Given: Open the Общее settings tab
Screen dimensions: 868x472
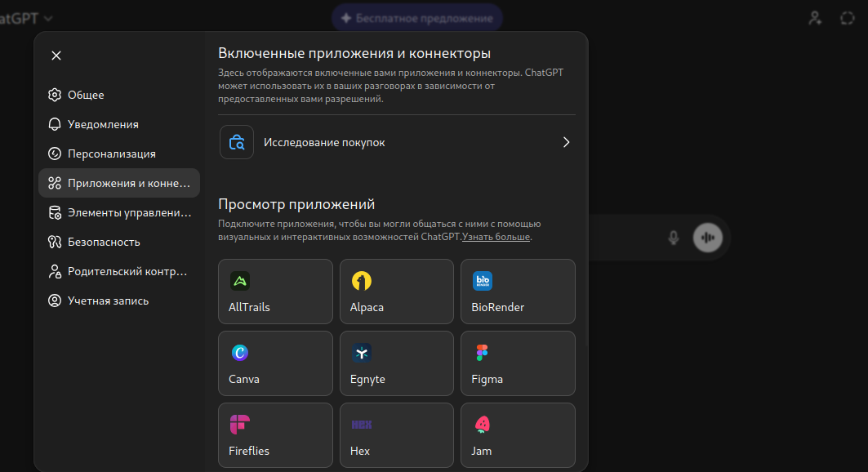Looking at the screenshot, I should pyautogui.click(x=86, y=95).
